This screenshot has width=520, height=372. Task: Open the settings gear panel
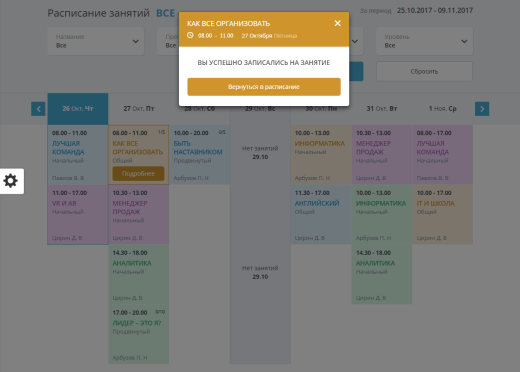pyautogui.click(x=11, y=181)
